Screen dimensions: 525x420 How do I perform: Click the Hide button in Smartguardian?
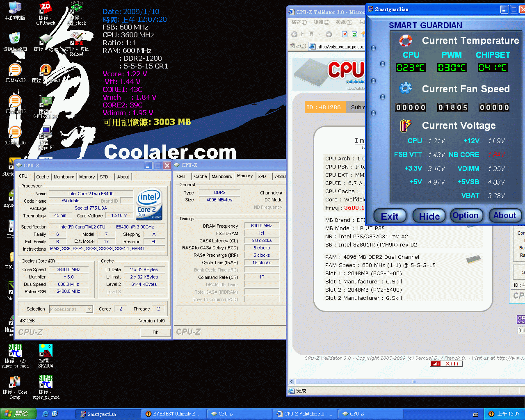(x=429, y=216)
